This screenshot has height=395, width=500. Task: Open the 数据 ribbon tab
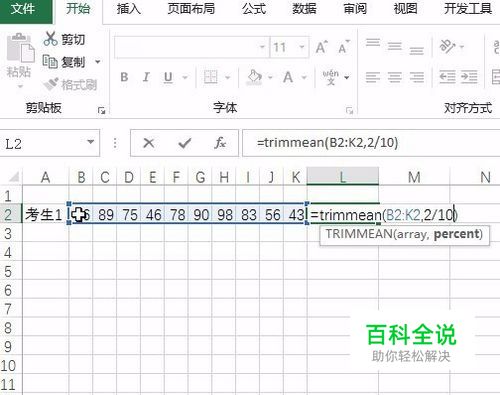pyautogui.click(x=304, y=9)
